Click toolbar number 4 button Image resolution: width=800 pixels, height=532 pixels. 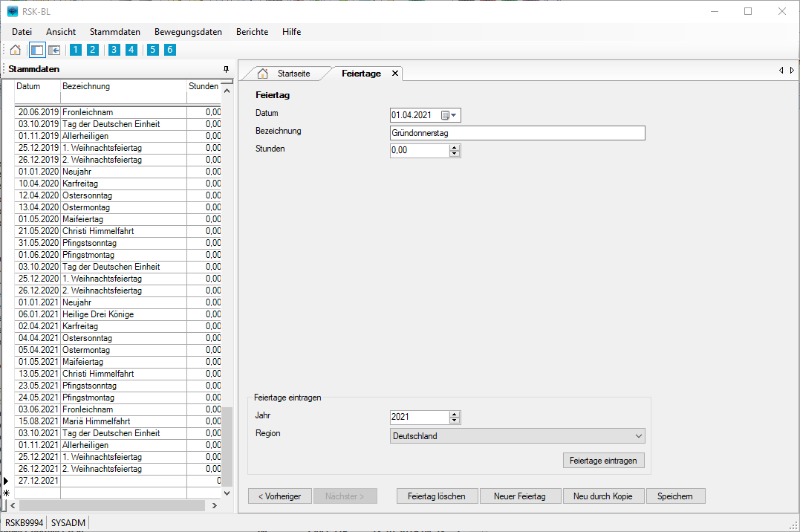tap(131, 50)
